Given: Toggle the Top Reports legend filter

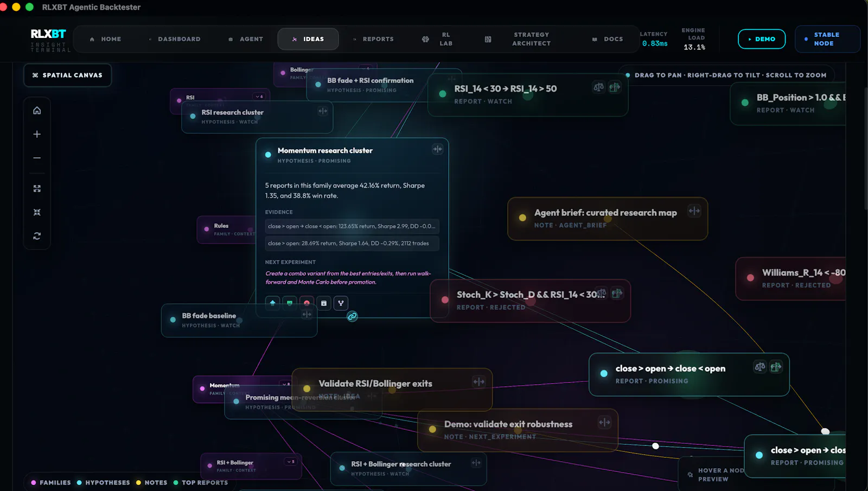Looking at the screenshot, I should click(201, 482).
